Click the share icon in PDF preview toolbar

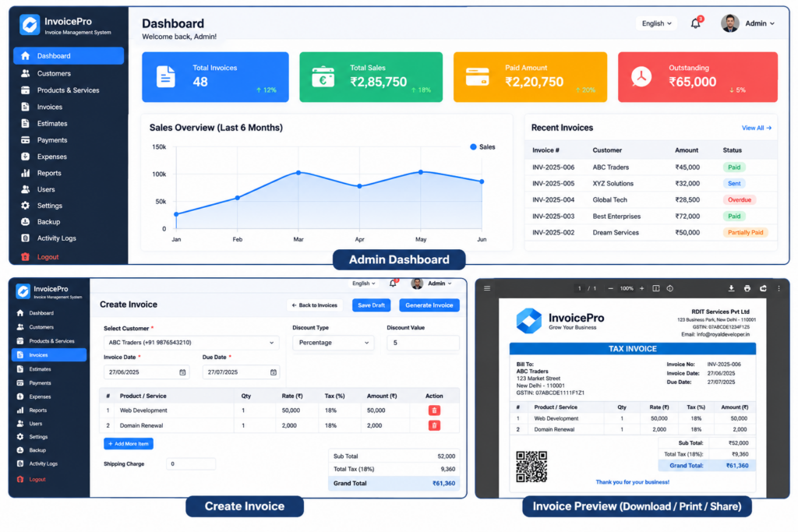click(763, 288)
